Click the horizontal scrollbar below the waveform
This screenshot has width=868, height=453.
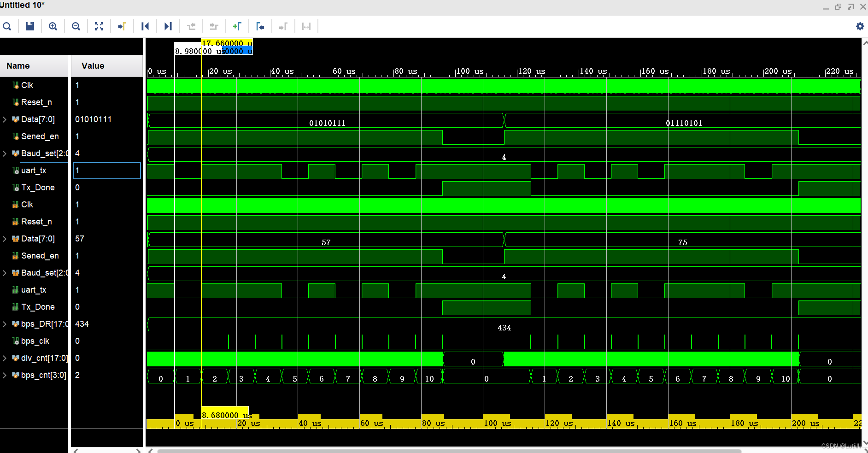click(x=461, y=449)
